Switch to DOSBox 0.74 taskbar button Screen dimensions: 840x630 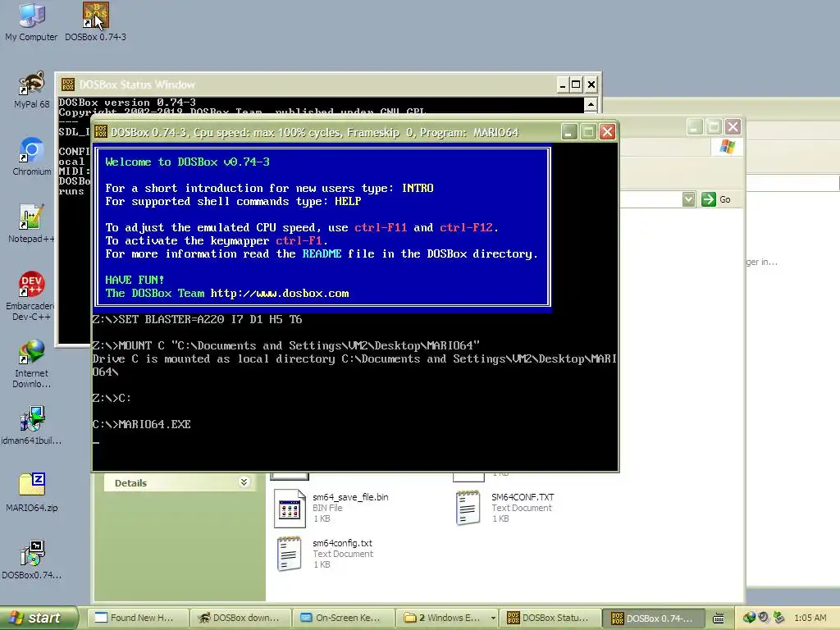[654, 619]
